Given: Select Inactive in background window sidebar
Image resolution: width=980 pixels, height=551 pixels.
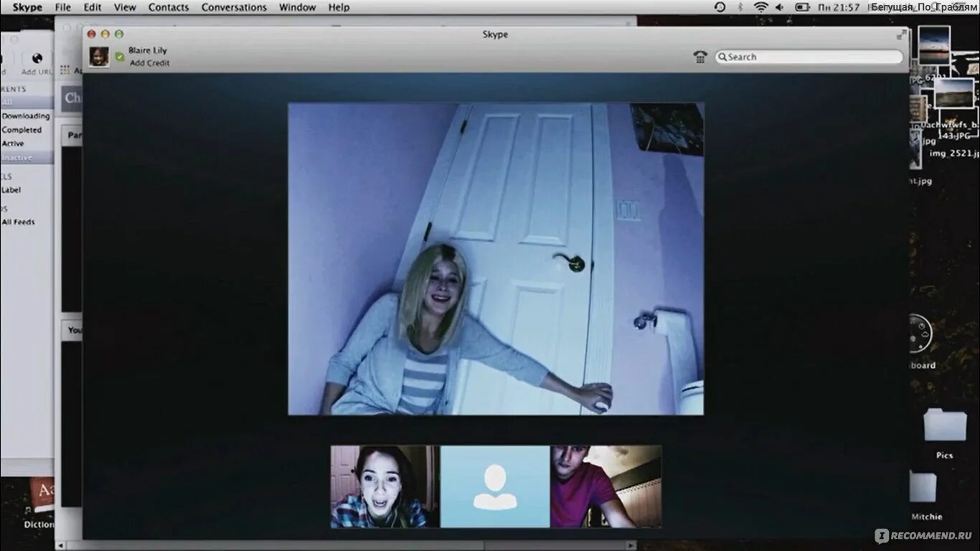Looking at the screenshot, I should (x=27, y=157).
